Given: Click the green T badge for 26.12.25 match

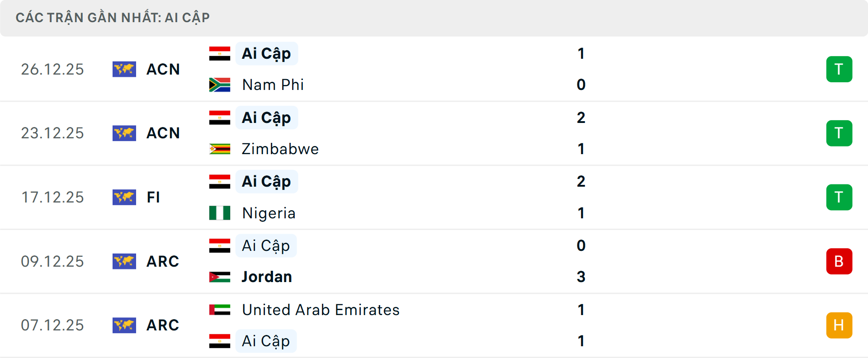Looking at the screenshot, I should coord(839,69).
